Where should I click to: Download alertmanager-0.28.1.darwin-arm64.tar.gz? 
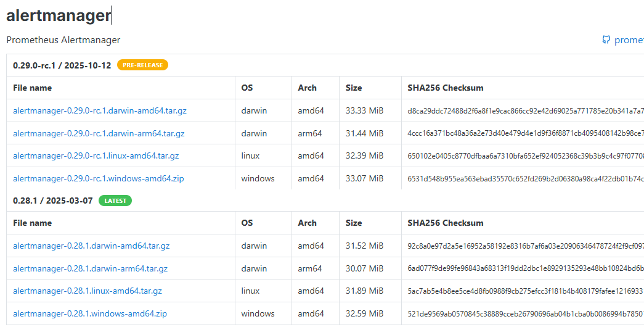[91, 268]
